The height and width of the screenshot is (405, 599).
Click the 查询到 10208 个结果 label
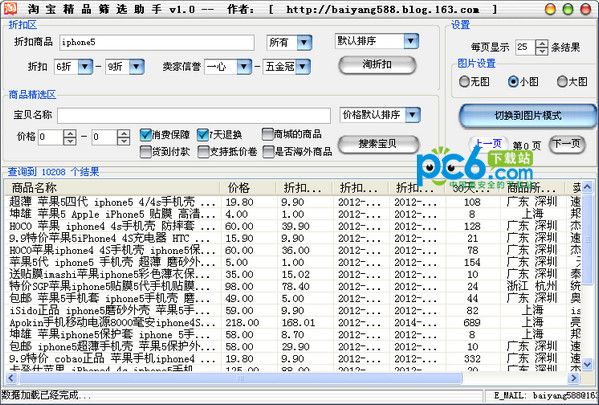click(x=53, y=172)
